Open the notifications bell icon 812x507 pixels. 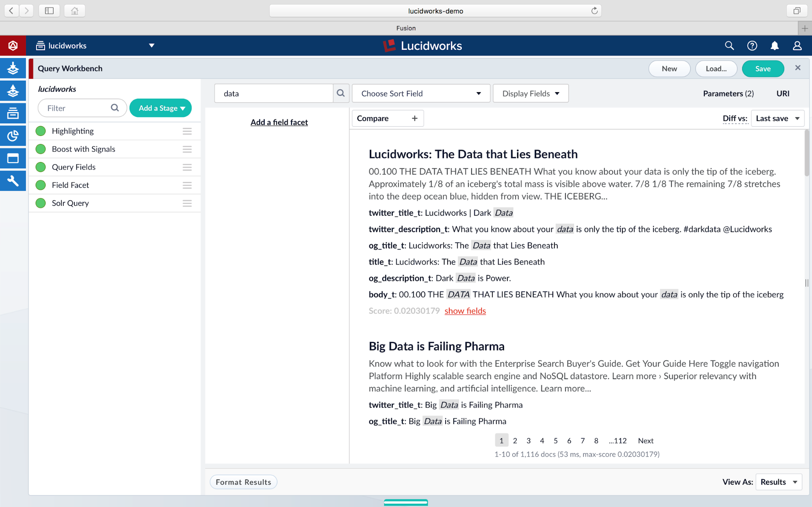point(775,45)
